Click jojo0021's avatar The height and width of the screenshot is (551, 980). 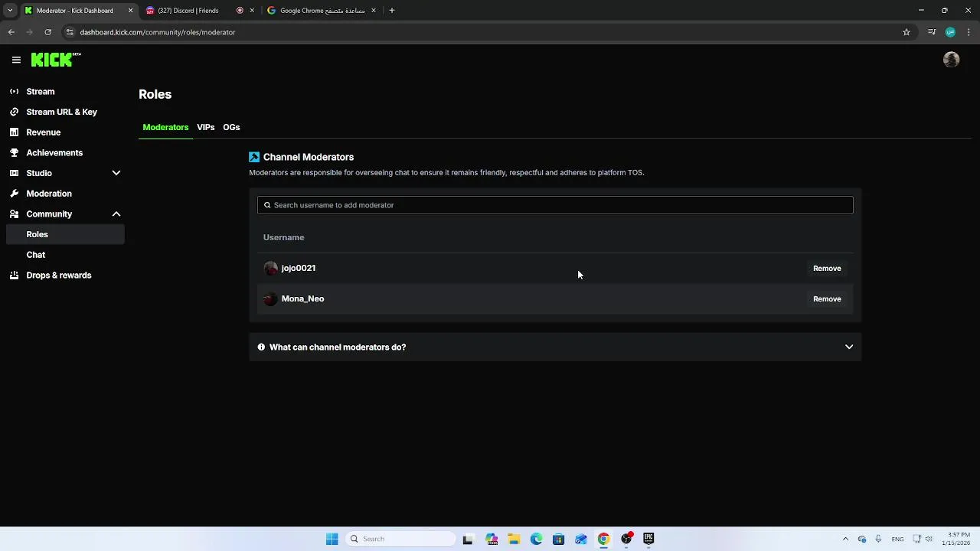(x=270, y=268)
